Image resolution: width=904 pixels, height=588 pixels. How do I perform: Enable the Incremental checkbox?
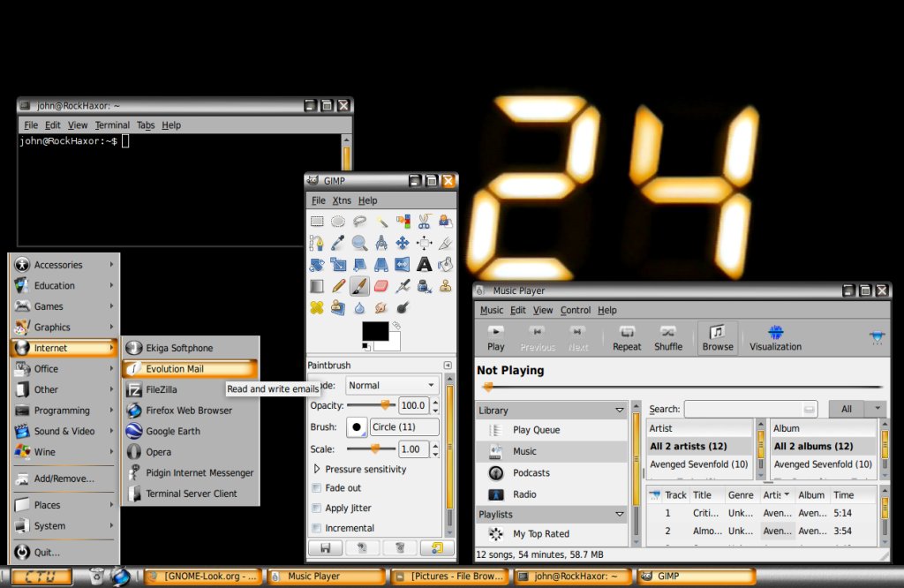(x=316, y=528)
